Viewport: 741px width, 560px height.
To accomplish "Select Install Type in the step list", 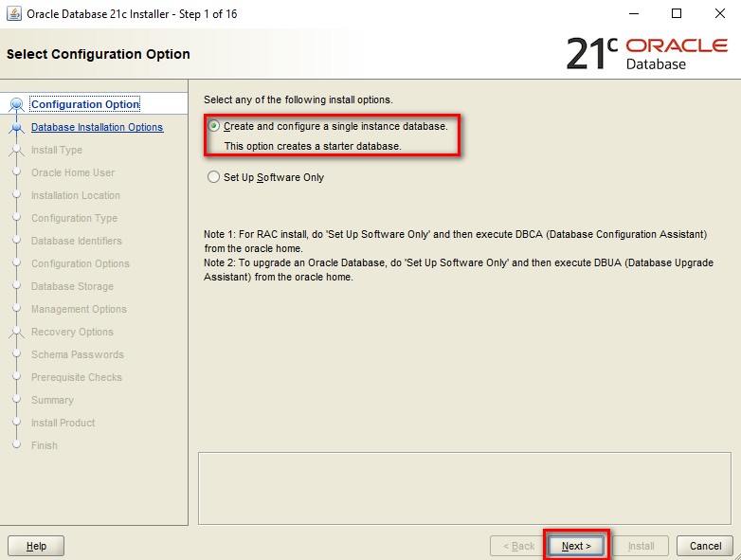I will coord(57,150).
